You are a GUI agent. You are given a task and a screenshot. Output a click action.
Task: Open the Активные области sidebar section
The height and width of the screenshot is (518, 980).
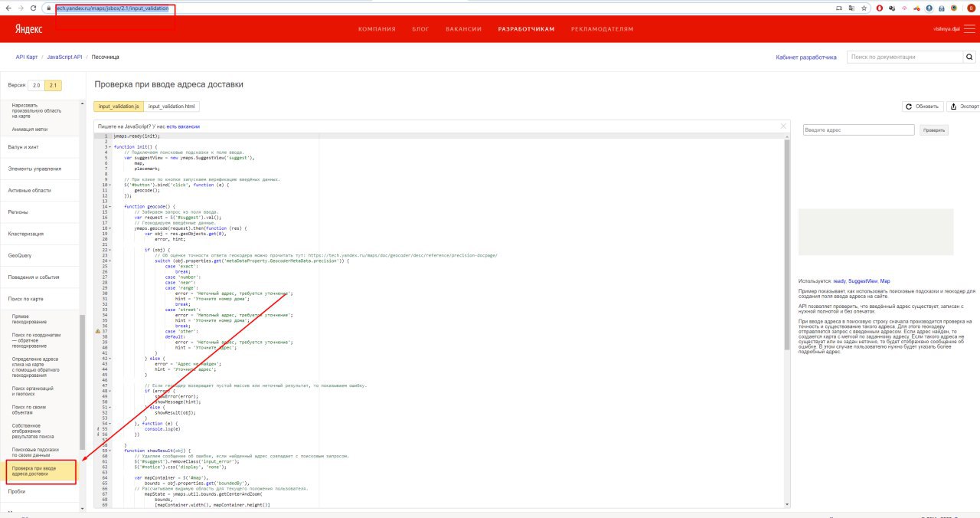coord(29,190)
